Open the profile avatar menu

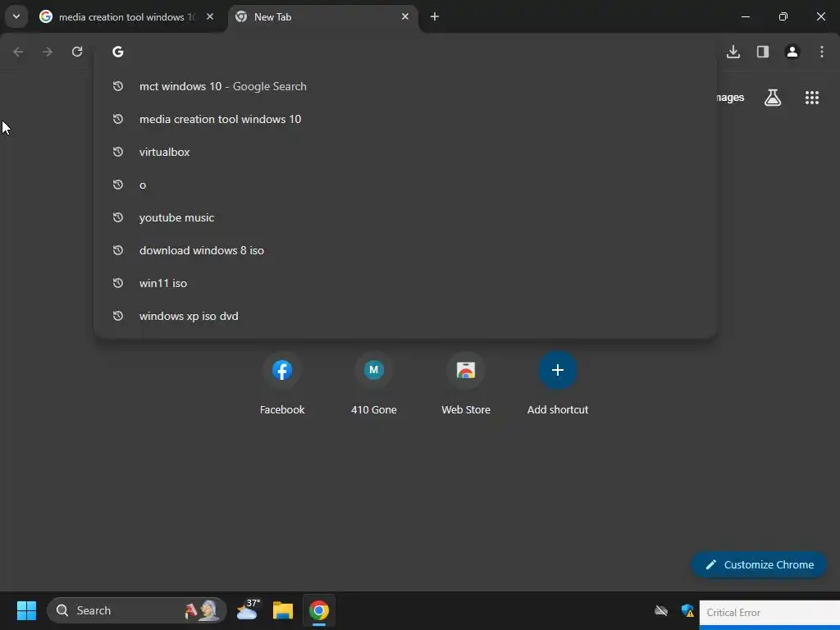pos(792,52)
